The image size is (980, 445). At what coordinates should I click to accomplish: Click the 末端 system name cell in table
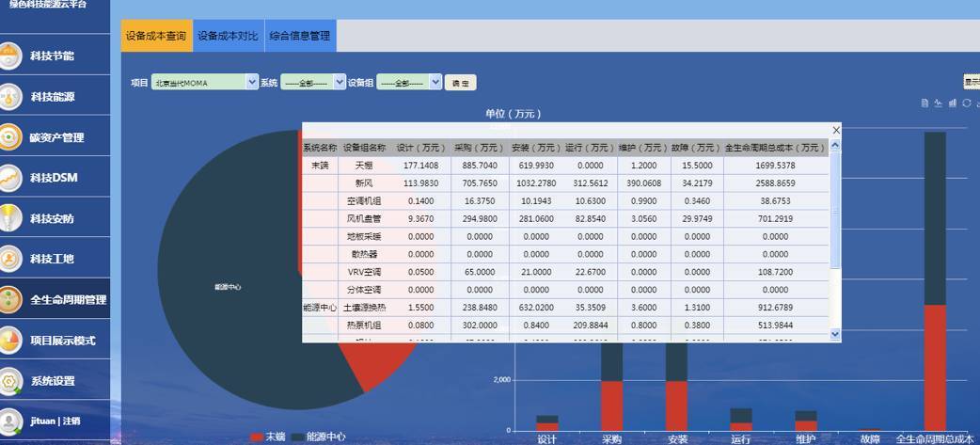[x=320, y=166]
